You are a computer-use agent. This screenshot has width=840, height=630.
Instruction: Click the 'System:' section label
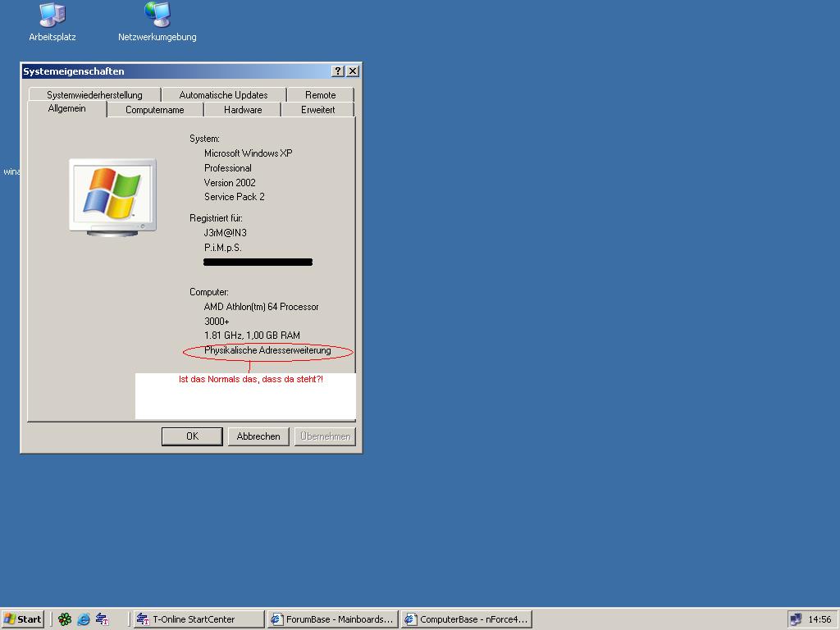pos(204,139)
